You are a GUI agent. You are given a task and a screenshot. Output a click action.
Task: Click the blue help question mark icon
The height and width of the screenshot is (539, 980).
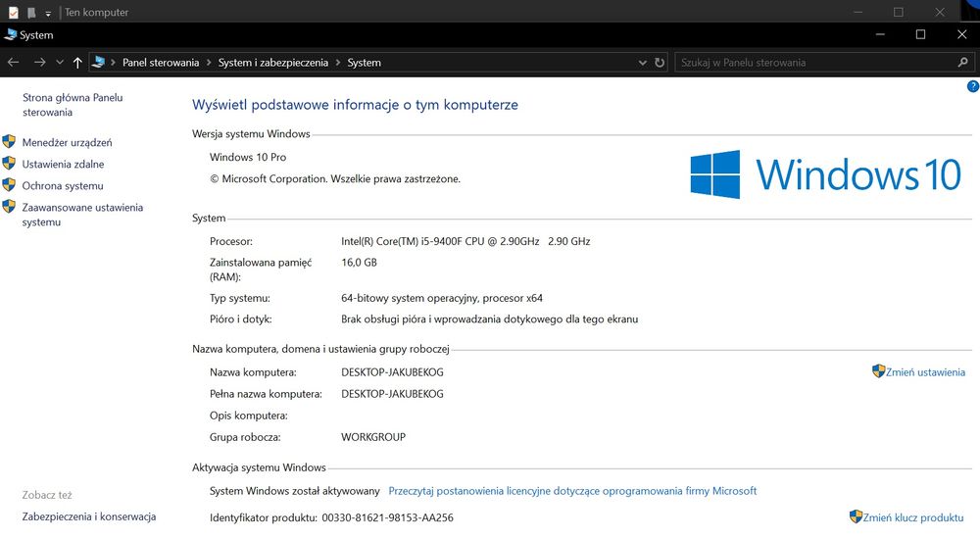click(x=972, y=86)
